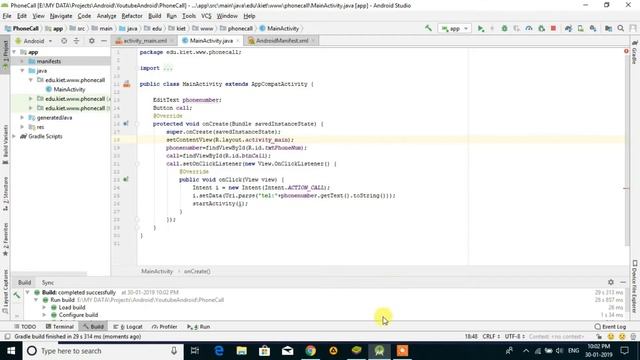
Task: Open the Run tool window
Action: click(x=199, y=327)
